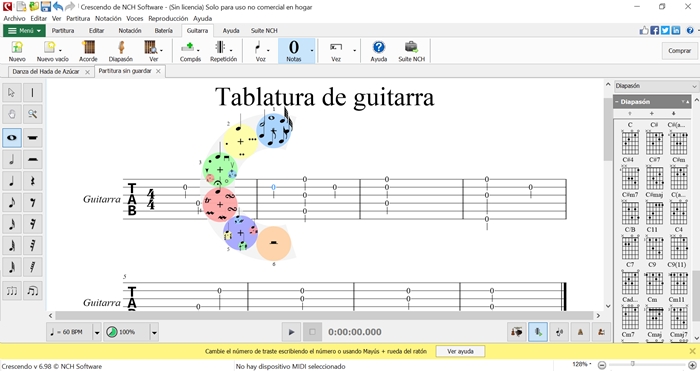This screenshot has width=700, height=371.
Task: Switch to the Batería ribbon tab
Action: pos(163,30)
